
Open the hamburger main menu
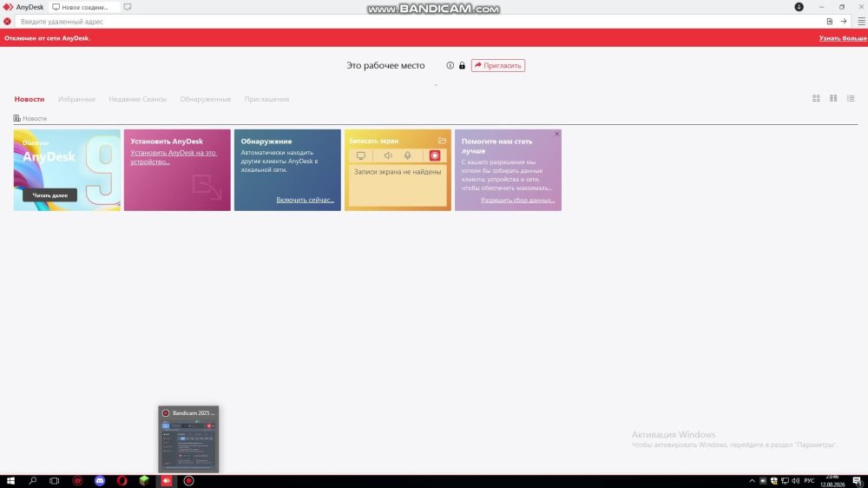point(861,22)
